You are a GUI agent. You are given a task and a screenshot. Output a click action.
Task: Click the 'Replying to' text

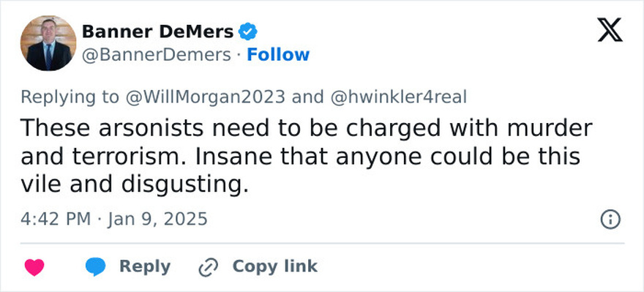pyautogui.click(x=70, y=98)
